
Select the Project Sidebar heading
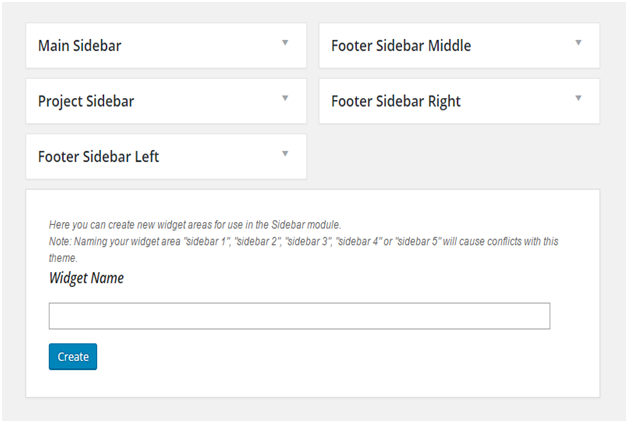86,101
